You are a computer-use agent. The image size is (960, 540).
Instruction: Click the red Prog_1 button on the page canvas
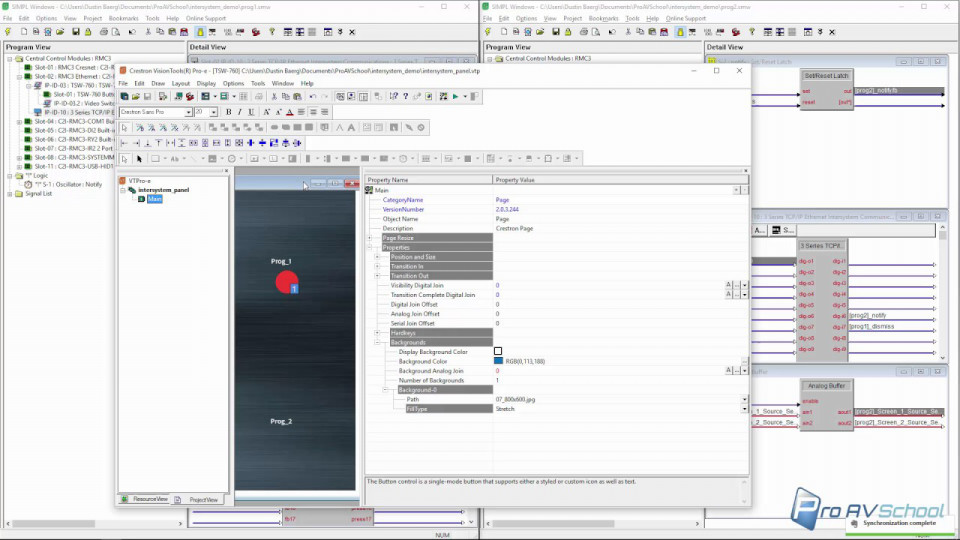tap(287, 282)
